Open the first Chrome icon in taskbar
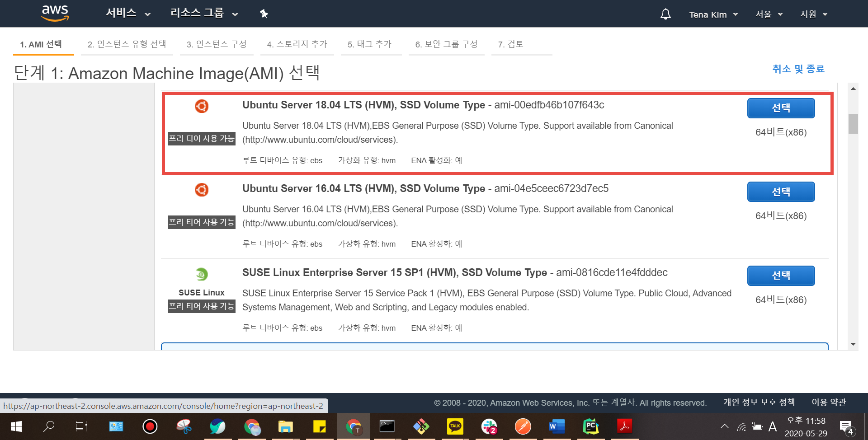Screen dimensions: 868x440 click(252, 426)
